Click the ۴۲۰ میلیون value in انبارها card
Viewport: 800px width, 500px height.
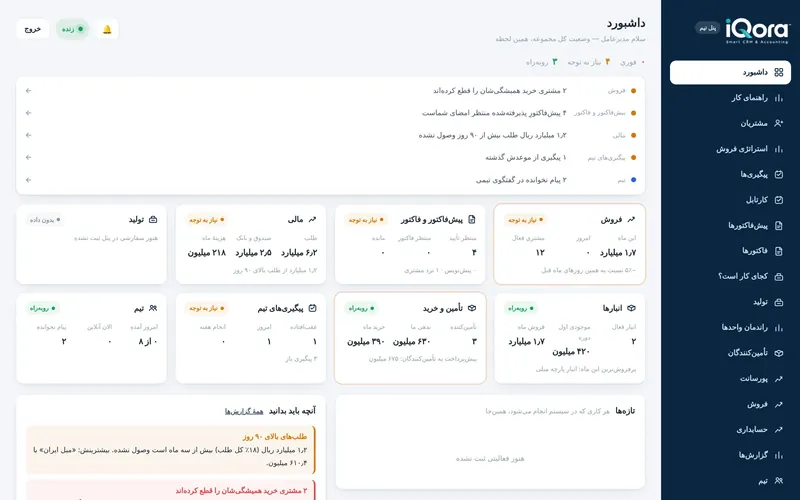pyautogui.click(x=571, y=352)
